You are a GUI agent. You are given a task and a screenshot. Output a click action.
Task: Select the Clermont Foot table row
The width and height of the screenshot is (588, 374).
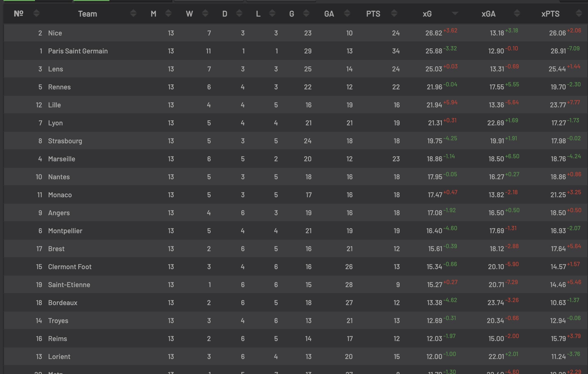coord(296,267)
